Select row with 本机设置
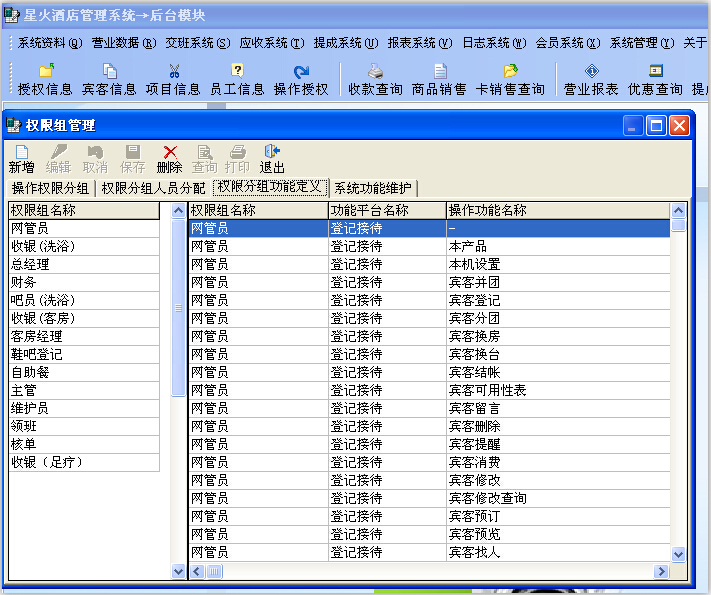 [429, 264]
